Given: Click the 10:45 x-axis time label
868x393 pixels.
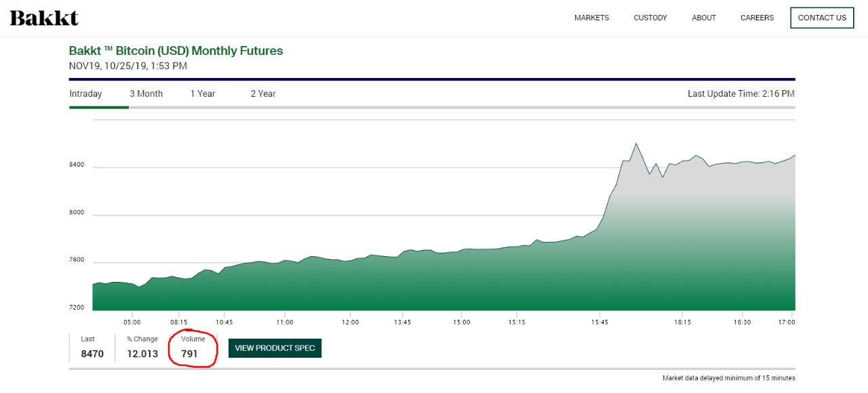Looking at the screenshot, I should tap(224, 322).
